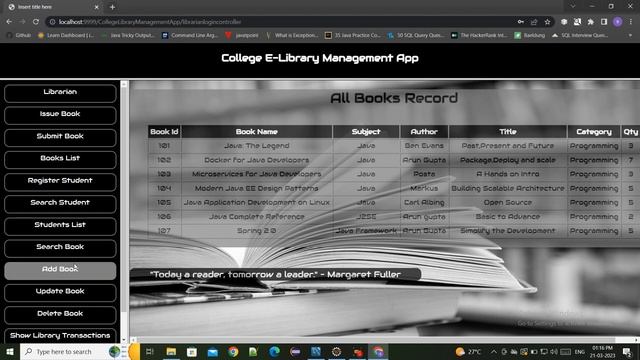
Task: Click the 'Category' column header
Action: tap(594, 131)
